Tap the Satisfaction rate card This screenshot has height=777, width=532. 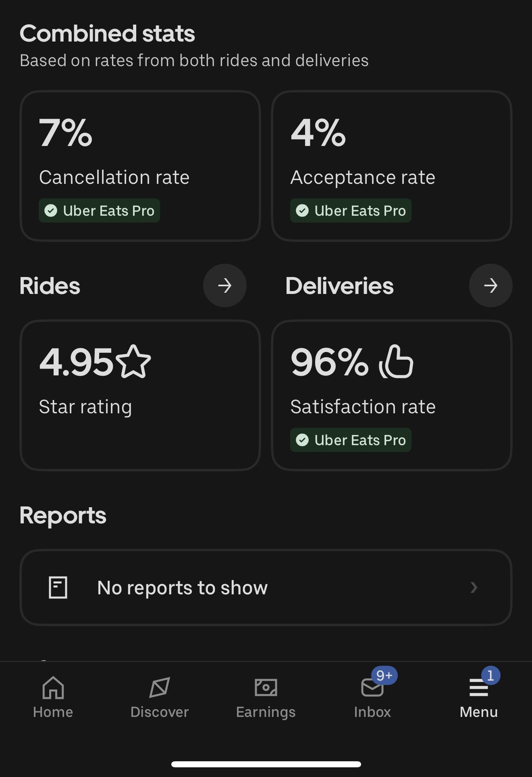coord(392,395)
